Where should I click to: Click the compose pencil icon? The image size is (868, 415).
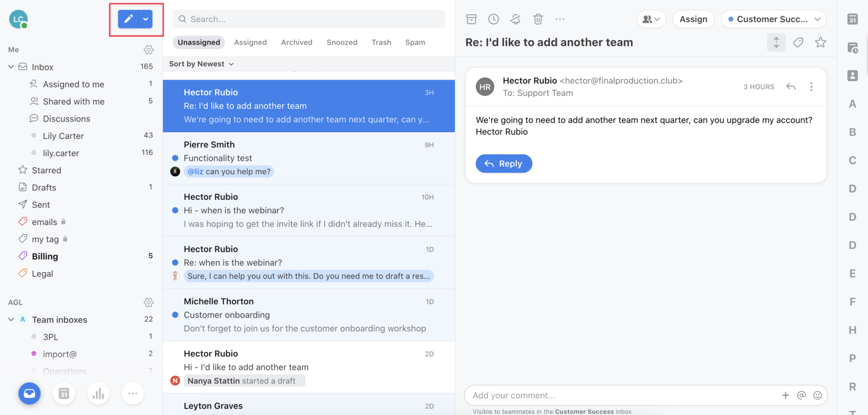point(128,19)
